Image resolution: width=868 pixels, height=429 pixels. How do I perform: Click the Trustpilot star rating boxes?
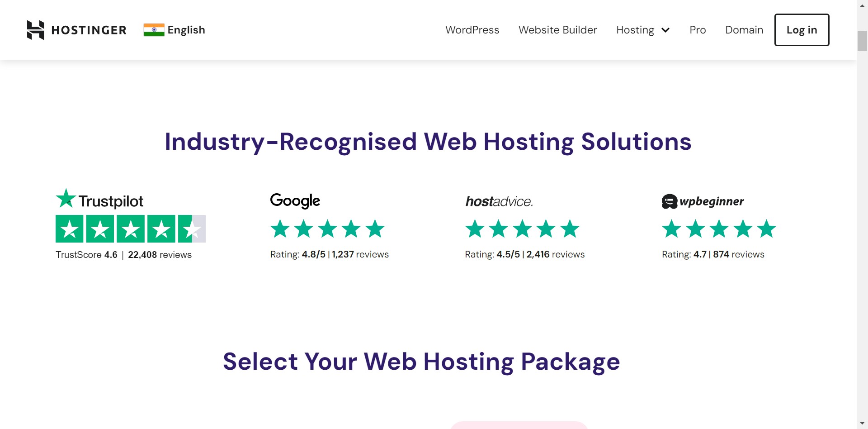pos(130,229)
